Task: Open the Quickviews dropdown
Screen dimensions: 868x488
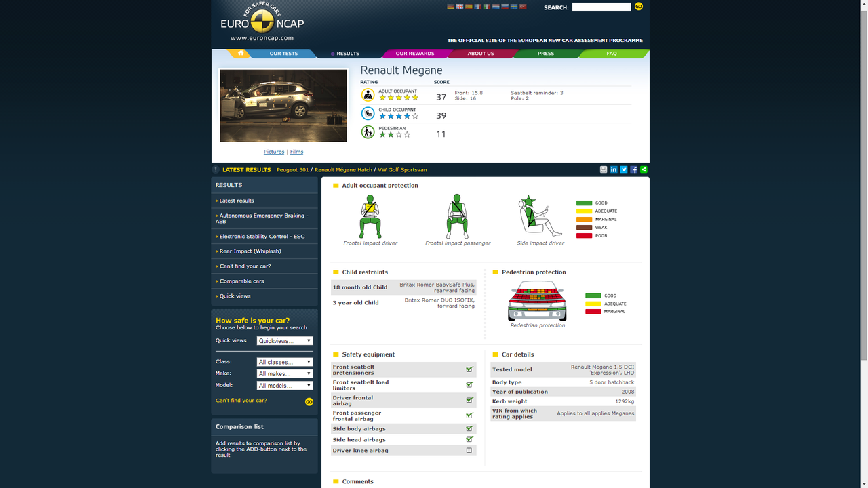Action: tap(285, 341)
